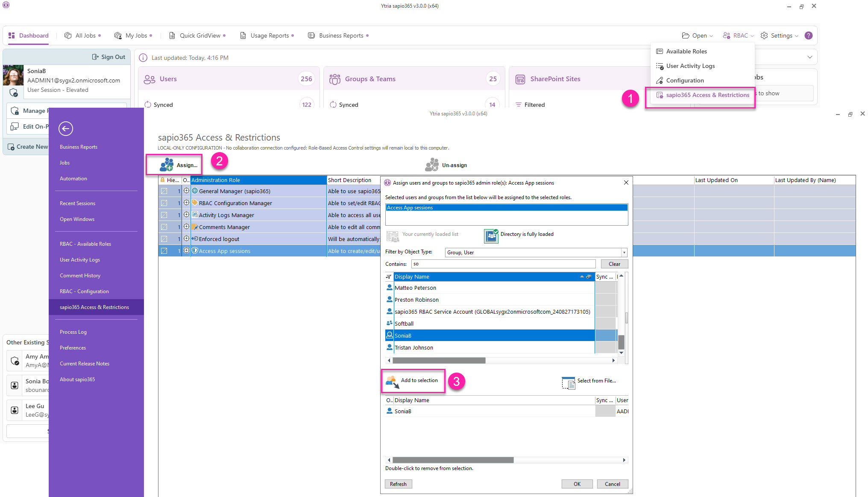Click the Synced refresh icon under Users
Viewport: 868px width, 497px height.
coord(148,105)
